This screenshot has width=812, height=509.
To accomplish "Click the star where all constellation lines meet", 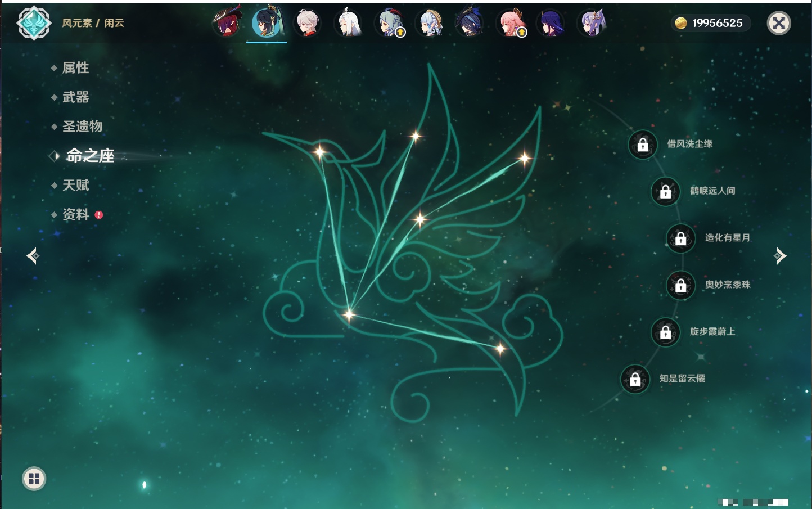I will [349, 314].
